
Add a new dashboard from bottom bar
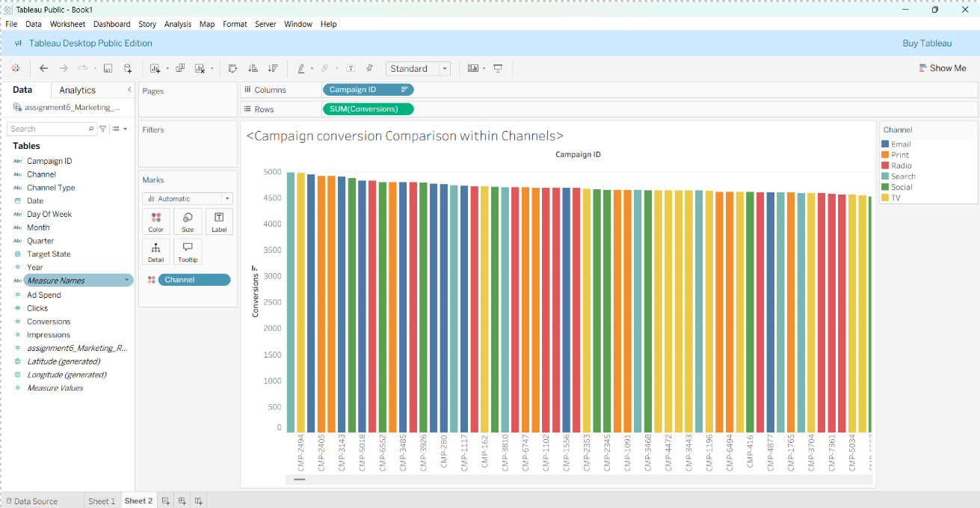182,501
